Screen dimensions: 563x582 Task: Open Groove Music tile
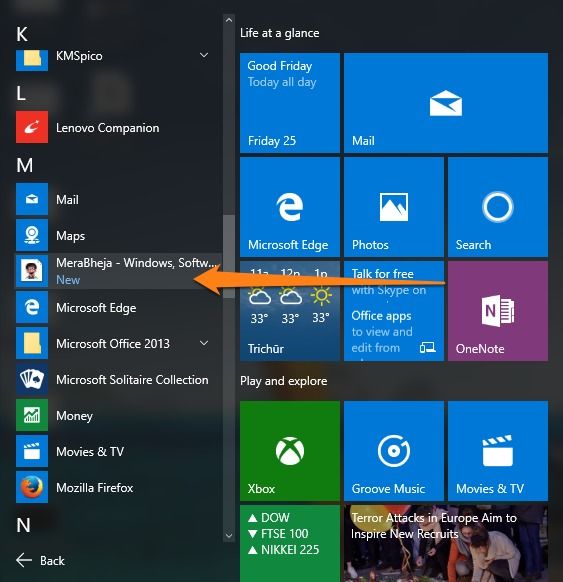[394, 451]
